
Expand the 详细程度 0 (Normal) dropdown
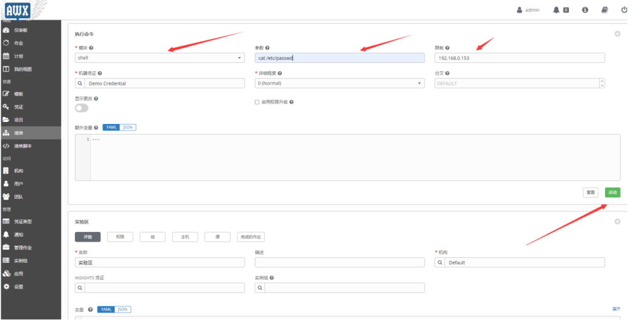point(340,83)
